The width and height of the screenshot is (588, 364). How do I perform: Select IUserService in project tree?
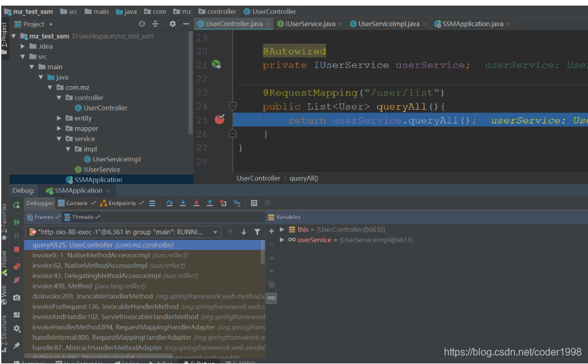[x=102, y=170]
